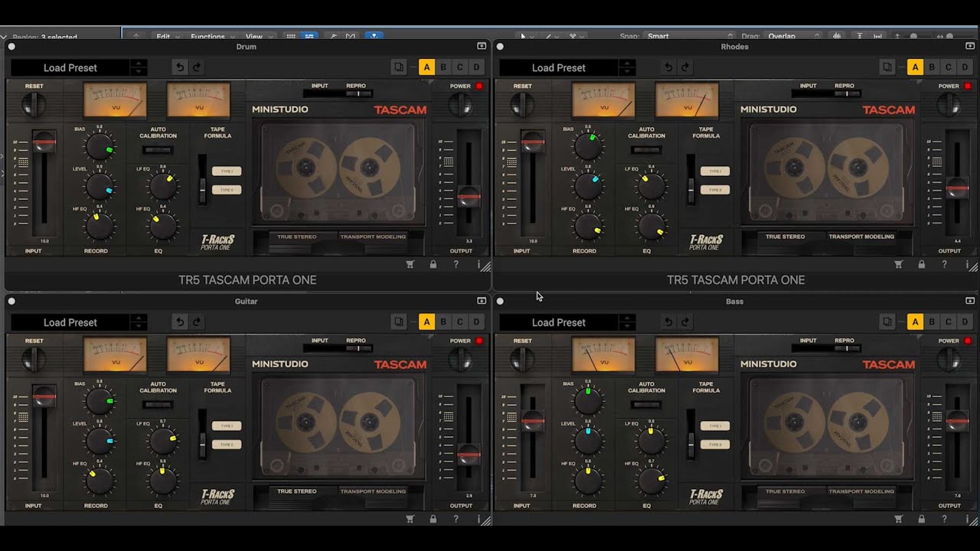Click the copy-settings icon beside the A button

399,67
